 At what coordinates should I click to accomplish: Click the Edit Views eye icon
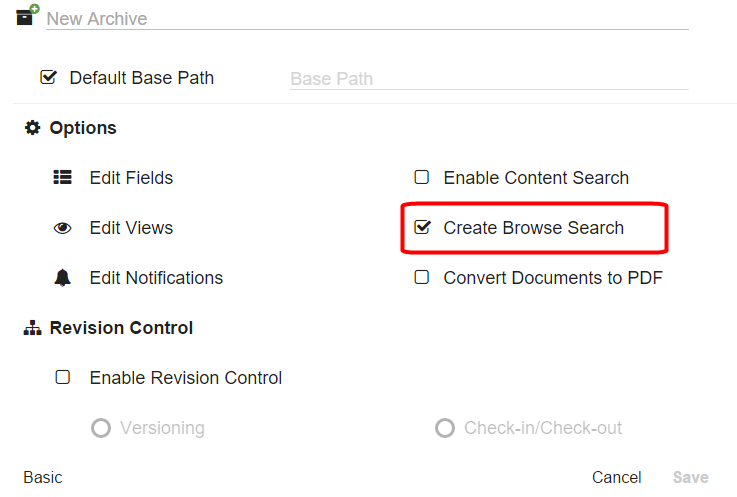(x=63, y=228)
